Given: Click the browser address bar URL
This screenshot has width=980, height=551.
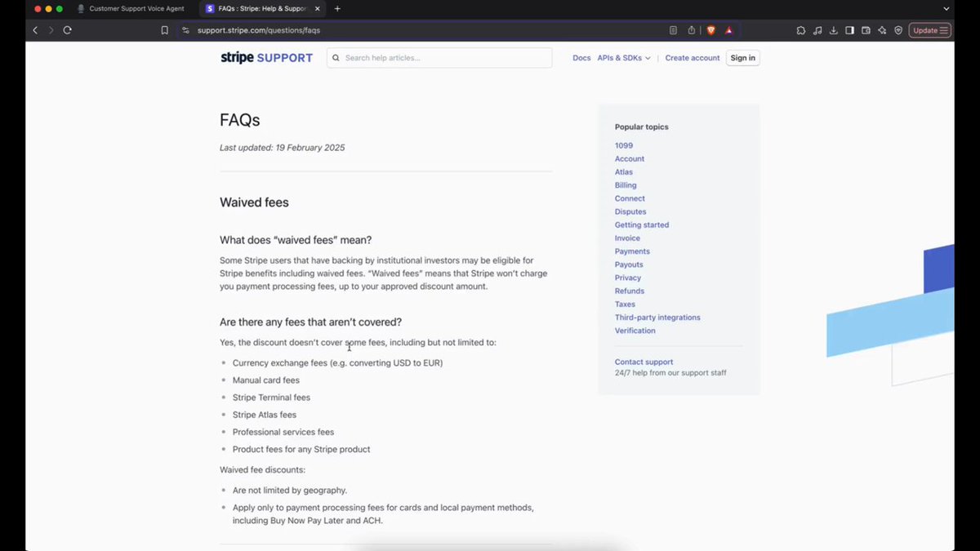Looking at the screenshot, I should coord(259,30).
